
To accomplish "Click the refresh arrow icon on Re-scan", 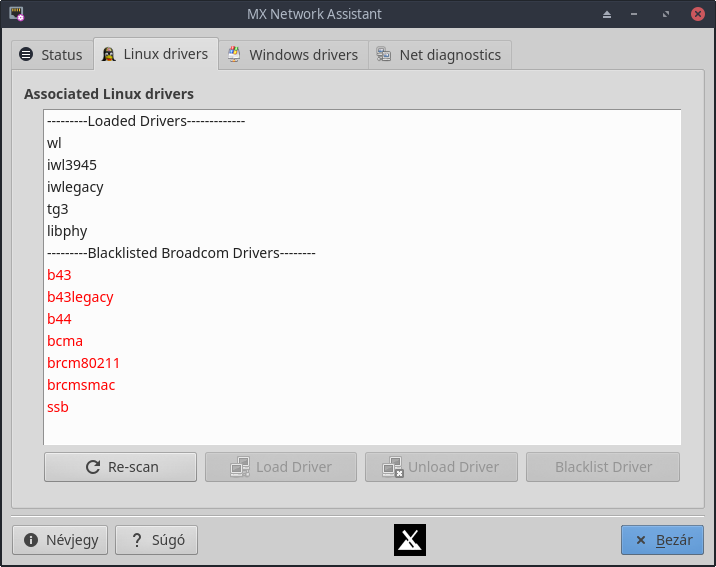I will [x=93, y=467].
